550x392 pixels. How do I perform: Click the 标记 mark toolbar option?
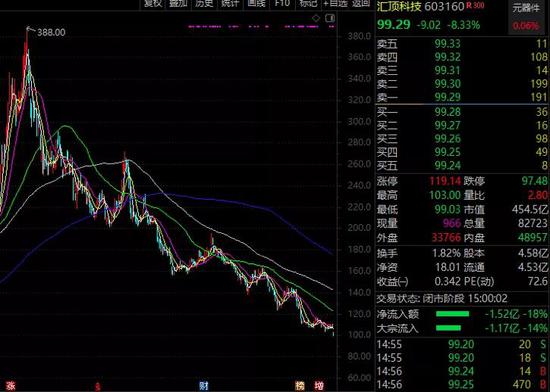(x=308, y=4)
